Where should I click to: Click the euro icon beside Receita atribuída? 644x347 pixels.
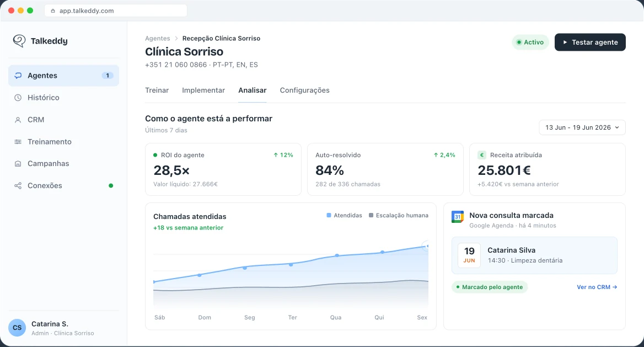tap(482, 155)
